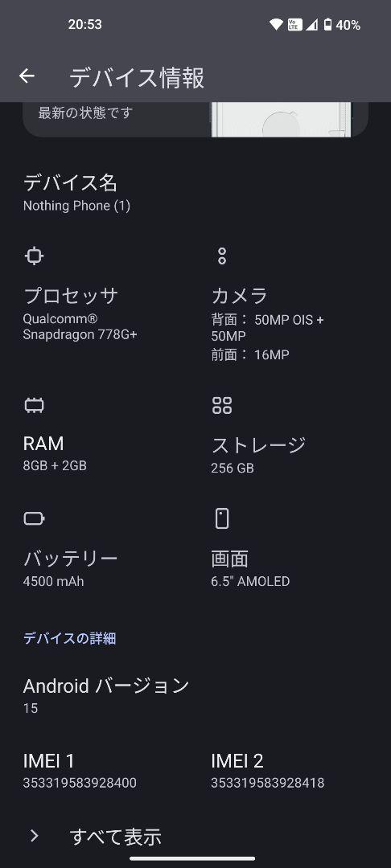Select the IMEI 2 number

coord(267,783)
